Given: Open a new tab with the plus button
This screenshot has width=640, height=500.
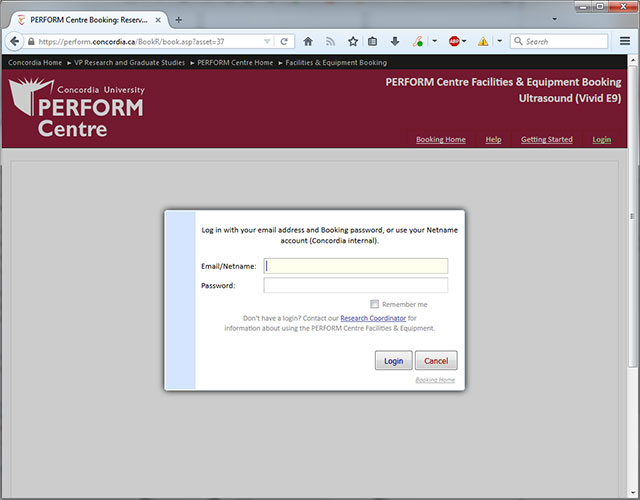Looking at the screenshot, I should pyautogui.click(x=179, y=19).
